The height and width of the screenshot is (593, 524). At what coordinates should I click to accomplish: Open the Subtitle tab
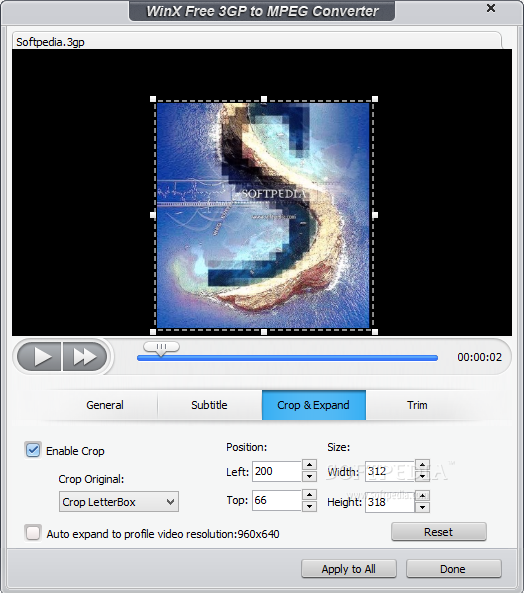[x=209, y=405]
